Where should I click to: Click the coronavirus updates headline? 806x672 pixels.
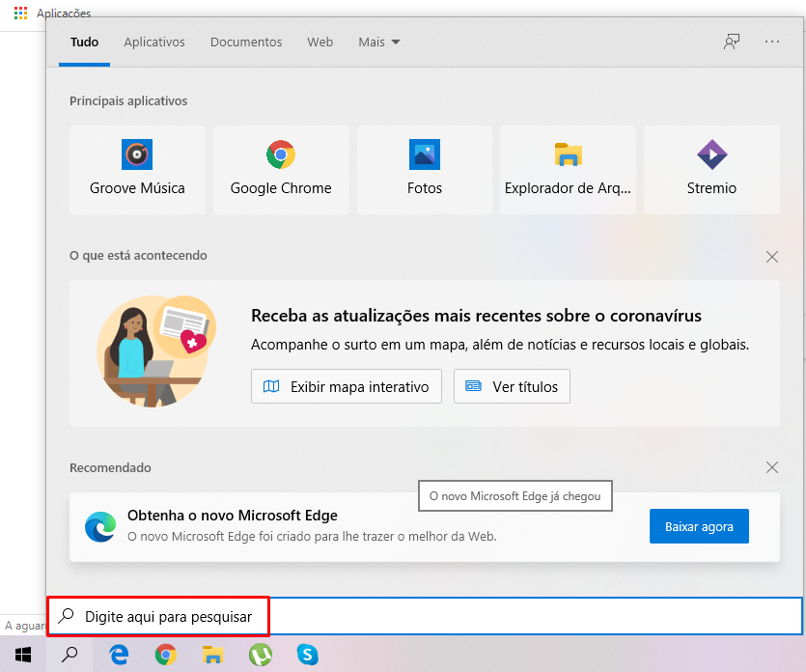click(x=476, y=315)
